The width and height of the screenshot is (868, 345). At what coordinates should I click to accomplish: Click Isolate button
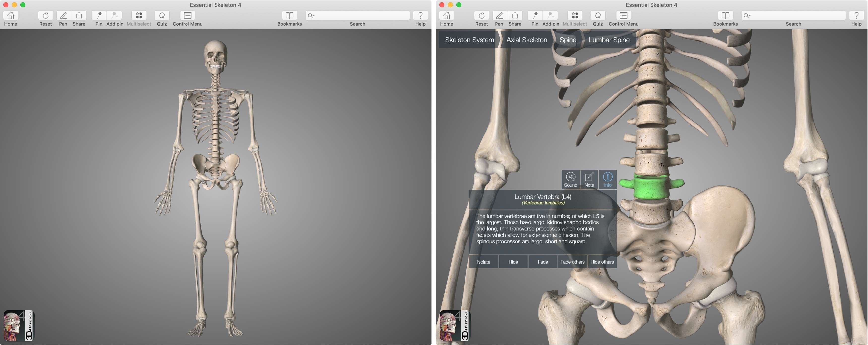[484, 262]
